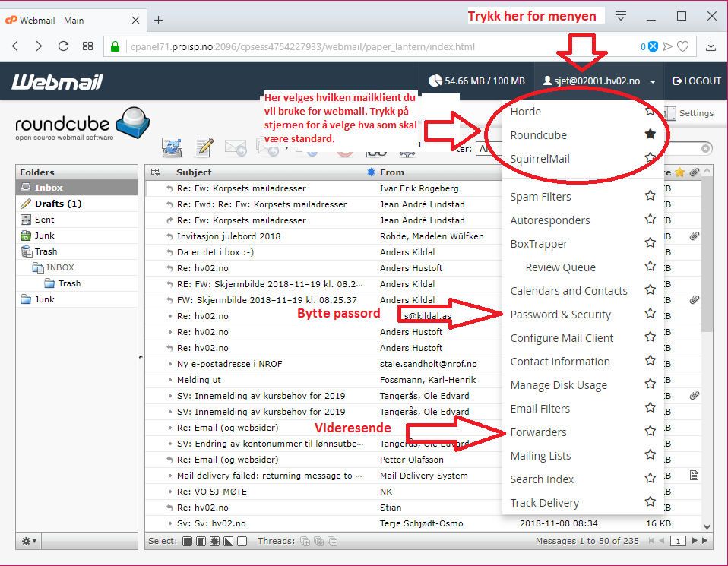The height and width of the screenshot is (566, 728).
Task: Open folder actions with the gear icon
Action: tap(24, 540)
